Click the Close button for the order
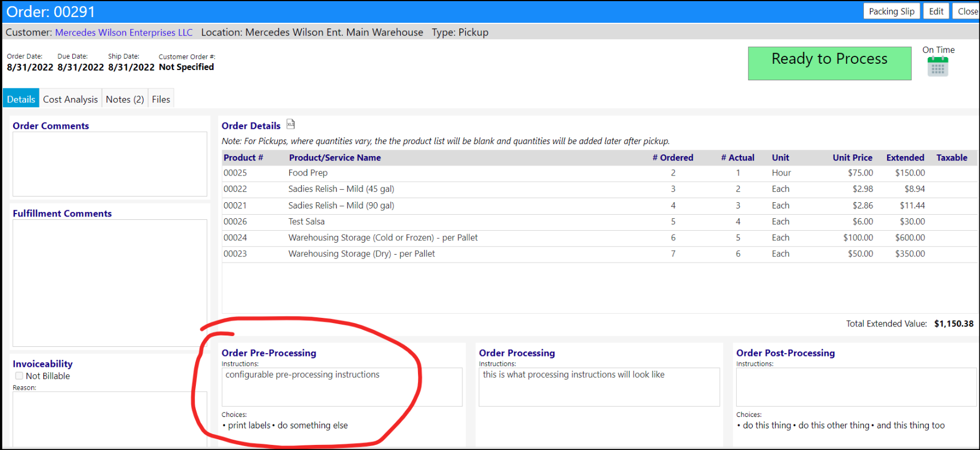The image size is (980, 450). [x=967, y=11]
